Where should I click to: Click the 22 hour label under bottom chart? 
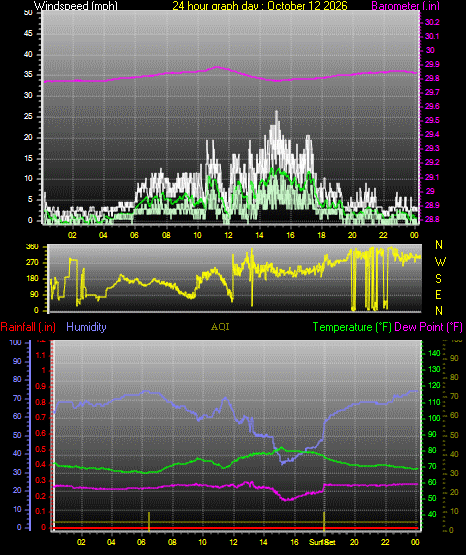click(x=385, y=542)
